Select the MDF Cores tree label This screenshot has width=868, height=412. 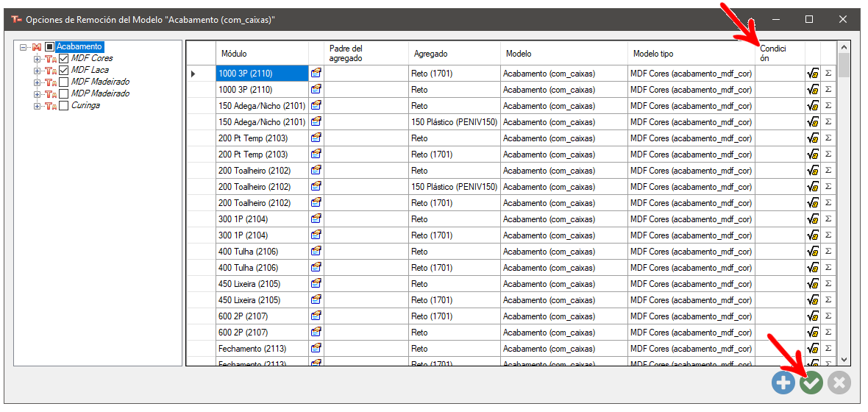pyautogui.click(x=92, y=58)
